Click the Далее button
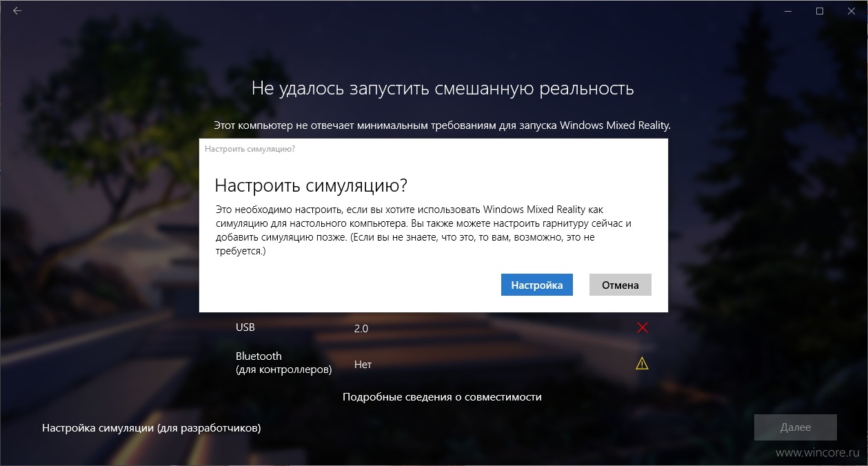Image resolution: width=868 pixels, height=466 pixels. (796, 427)
